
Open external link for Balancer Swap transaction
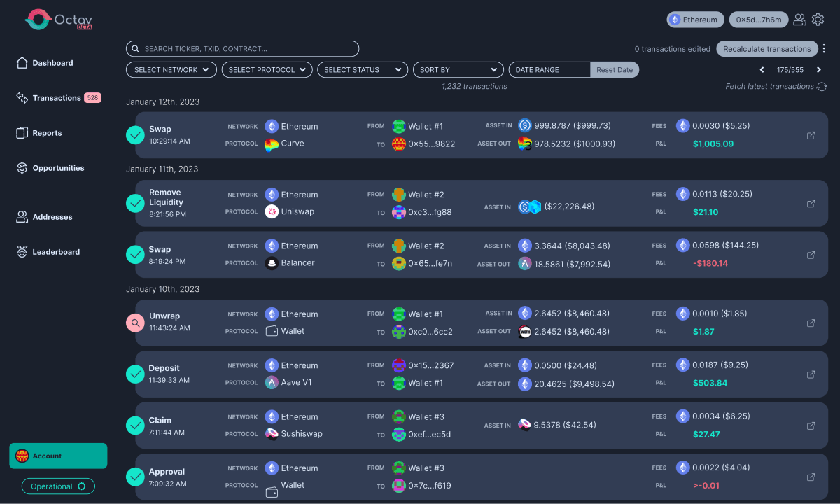click(811, 255)
